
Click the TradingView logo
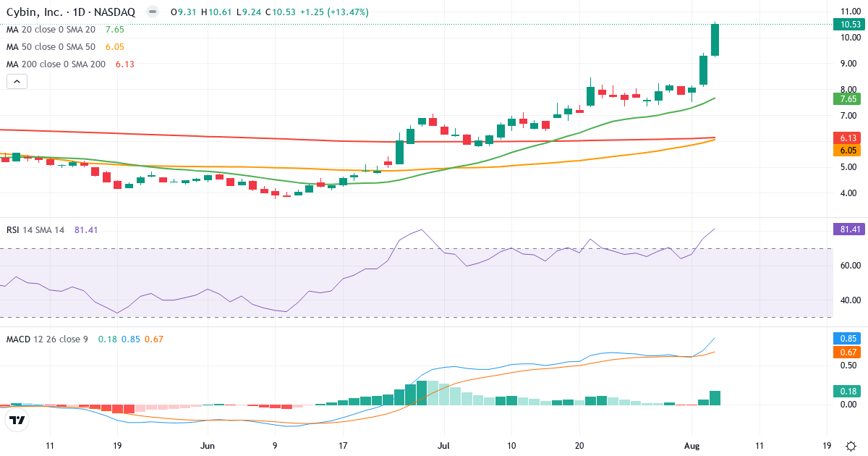click(17, 421)
